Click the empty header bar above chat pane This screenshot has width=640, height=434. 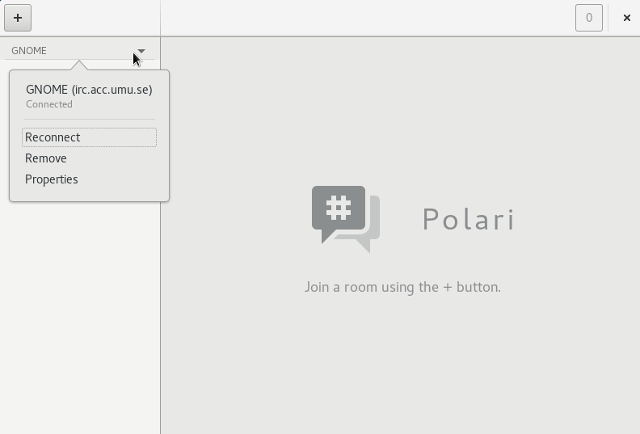pyautogui.click(x=367, y=18)
